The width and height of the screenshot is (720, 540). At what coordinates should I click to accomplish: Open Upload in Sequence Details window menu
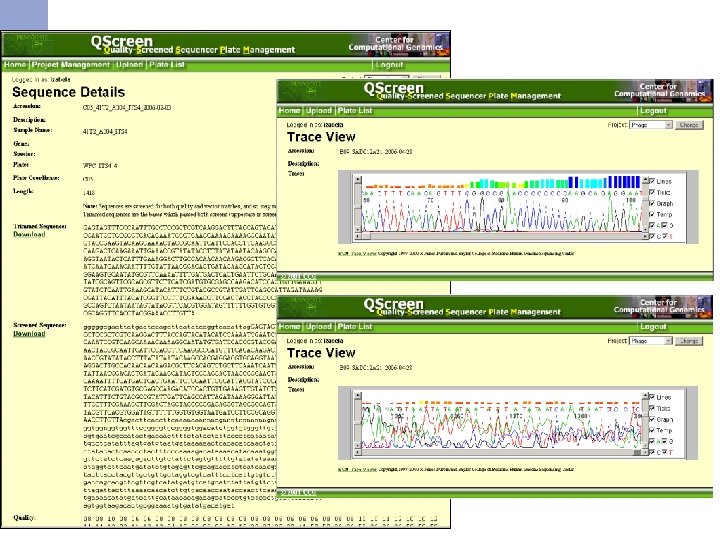click(x=129, y=65)
